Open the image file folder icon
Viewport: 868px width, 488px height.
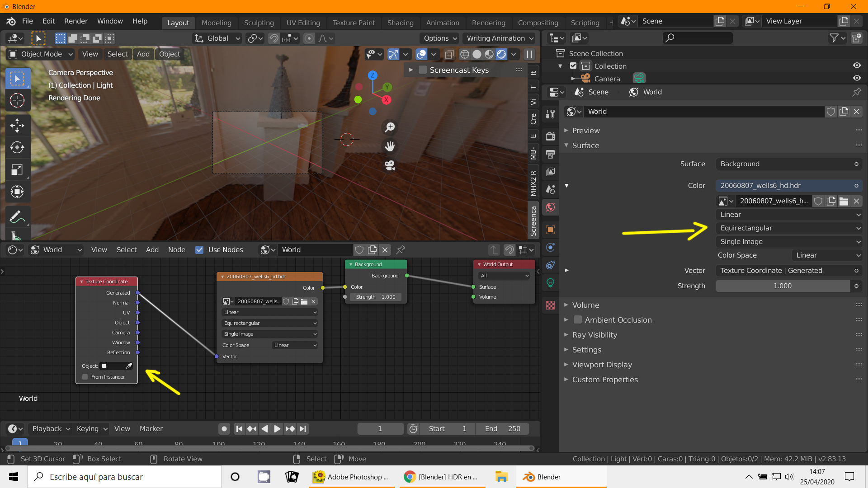tap(844, 201)
